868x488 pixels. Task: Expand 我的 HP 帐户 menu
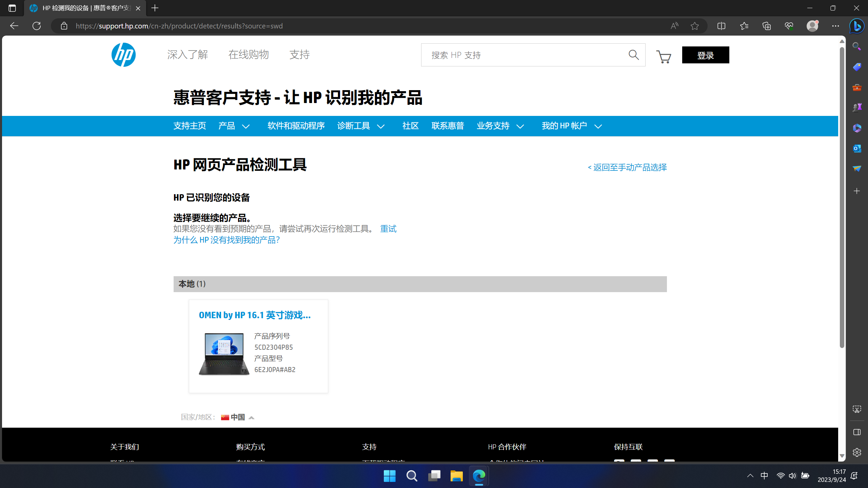[x=572, y=126]
